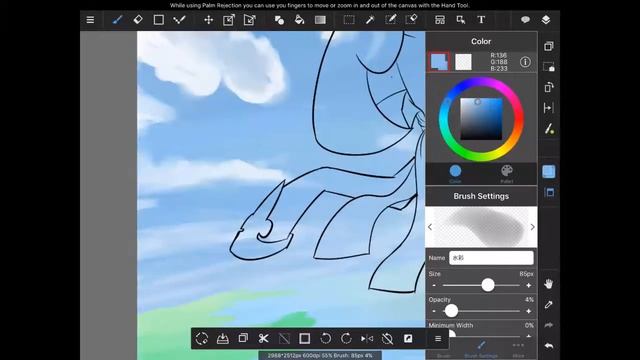This screenshot has width=640, height=360.
Task: Click the first icon, a dashed circle with a small eraser
Action: [202, 338]
